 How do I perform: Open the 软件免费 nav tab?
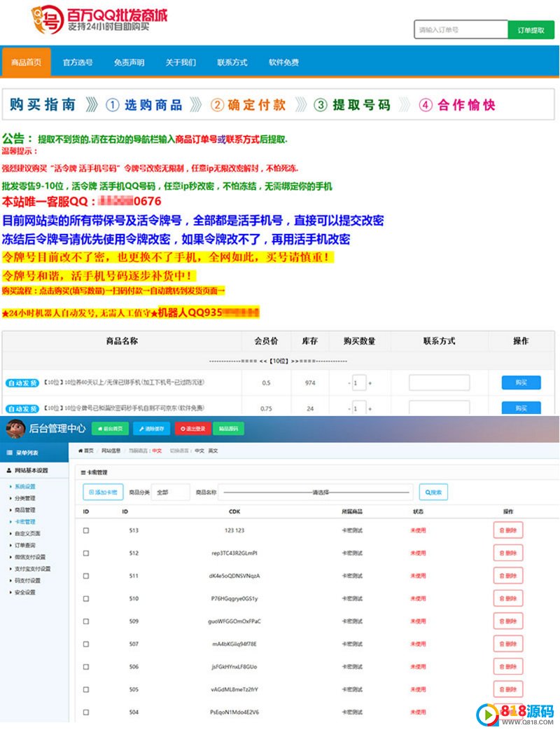[283, 62]
